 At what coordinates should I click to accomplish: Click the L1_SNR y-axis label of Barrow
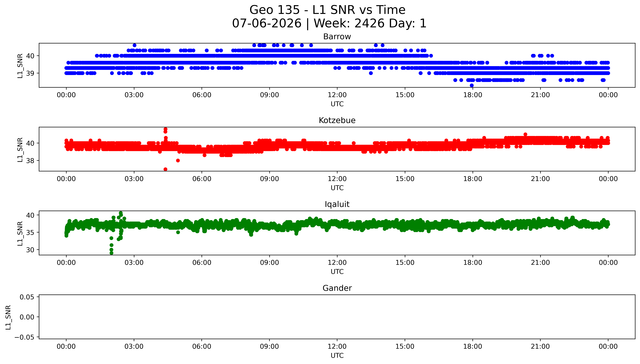20,66
